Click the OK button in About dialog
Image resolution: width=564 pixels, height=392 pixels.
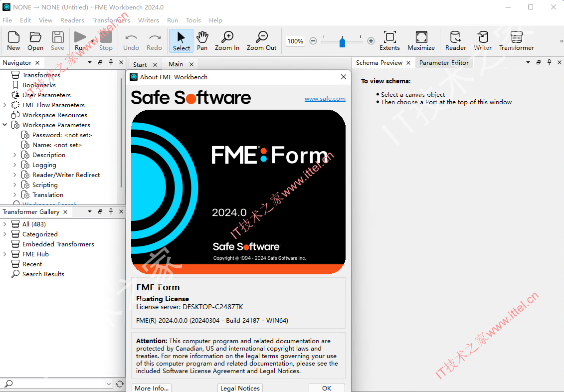tap(327, 388)
